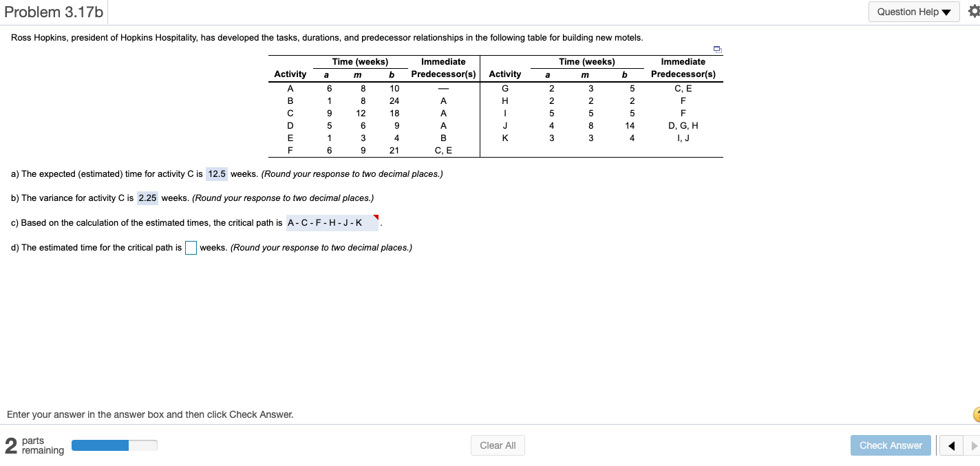Image resolution: width=980 pixels, height=466 pixels.
Task: Select activity C row in the table
Action: [290, 113]
